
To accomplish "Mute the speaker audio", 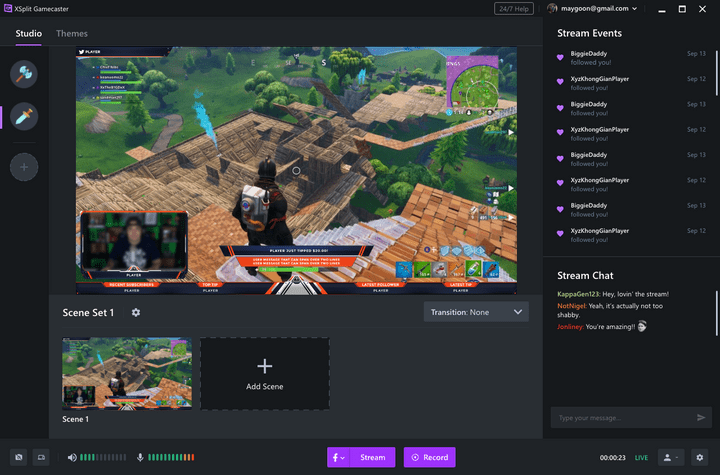I will tap(72, 457).
